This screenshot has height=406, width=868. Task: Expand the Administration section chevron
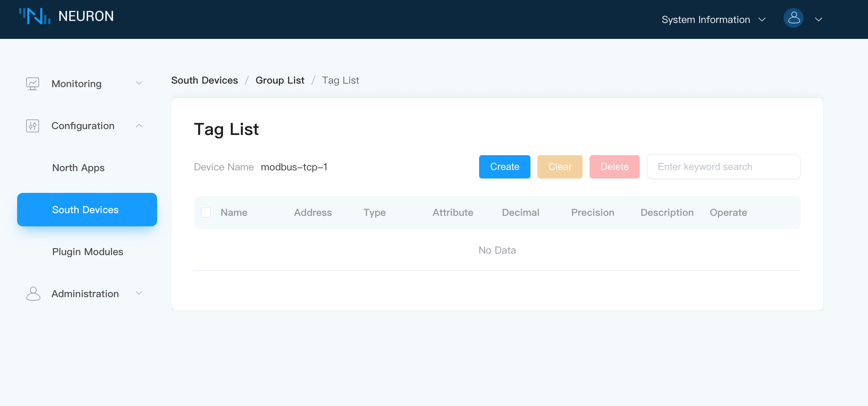point(139,293)
